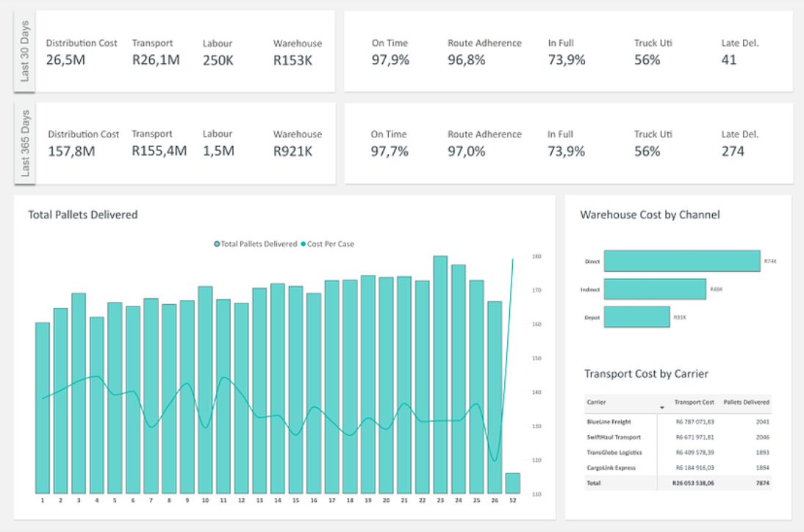Select the Last 365 Days tab
Screen dimensions: 804x532
pos(24,143)
